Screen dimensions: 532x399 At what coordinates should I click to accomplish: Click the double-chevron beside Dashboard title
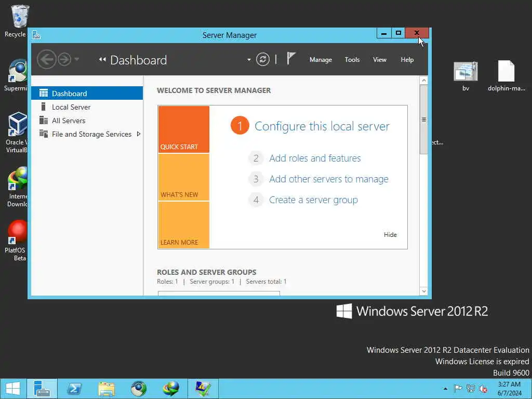point(102,59)
